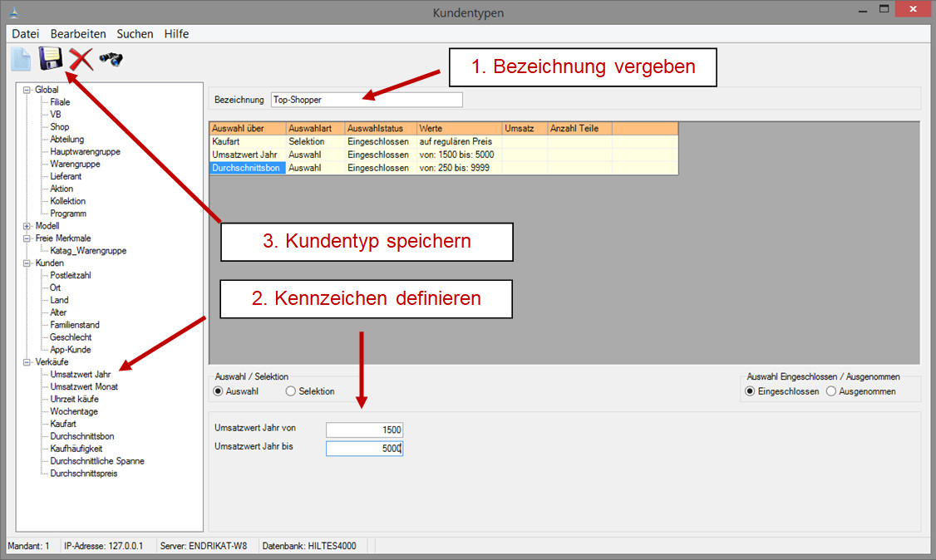Select the Eingeschlossen radio button
The width and height of the screenshot is (936, 560).
750,391
